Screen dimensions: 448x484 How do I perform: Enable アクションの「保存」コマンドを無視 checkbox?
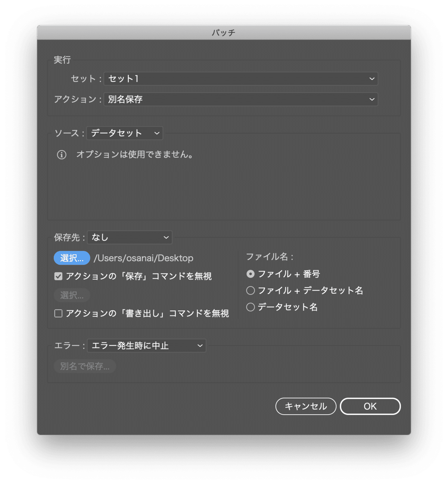(58, 276)
